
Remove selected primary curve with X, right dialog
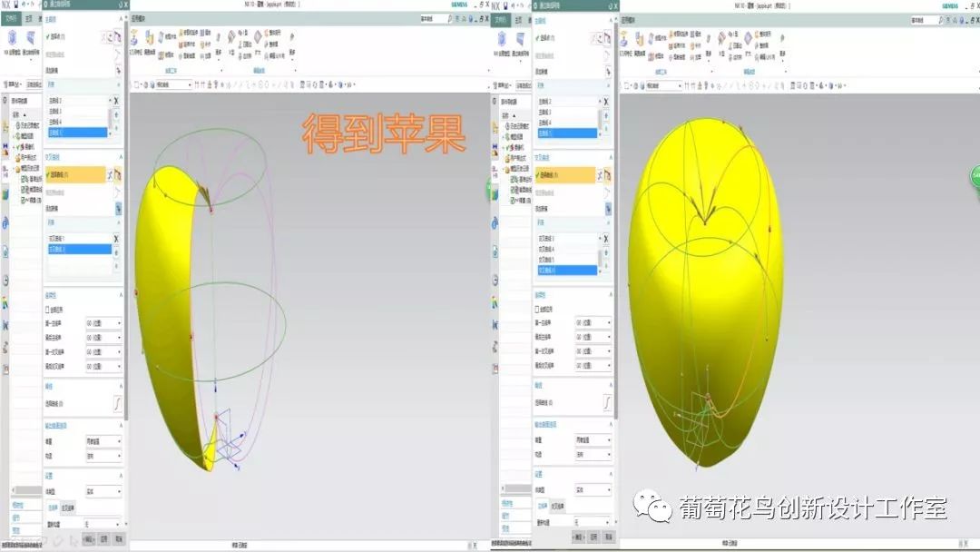[x=606, y=102]
